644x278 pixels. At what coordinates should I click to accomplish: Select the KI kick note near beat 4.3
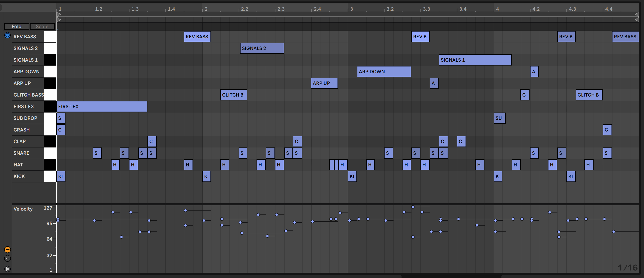(x=571, y=176)
